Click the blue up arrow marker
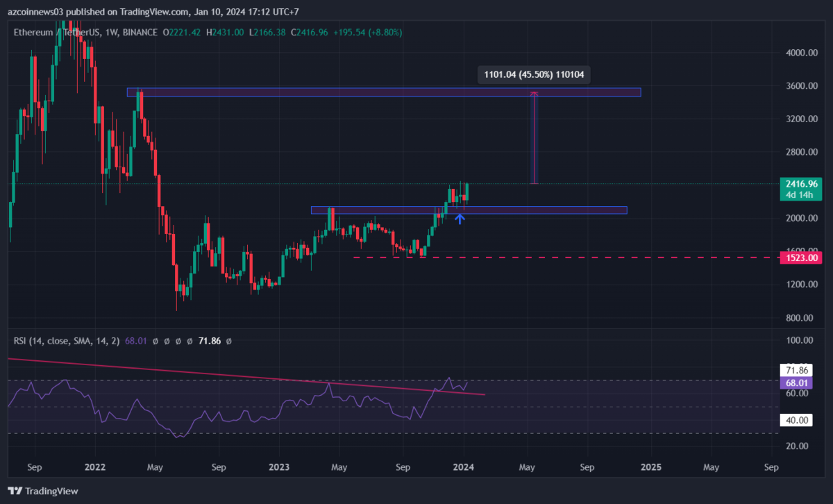This screenshot has width=833, height=504. click(460, 219)
